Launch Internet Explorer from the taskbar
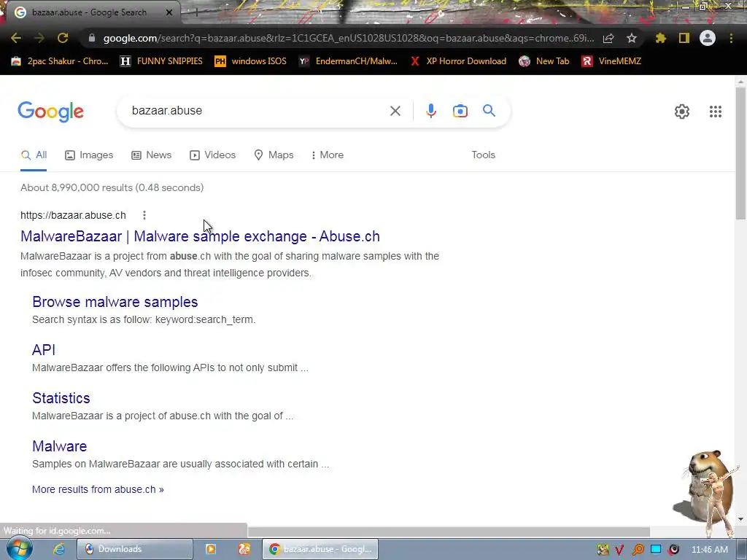The width and height of the screenshot is (747, 560). pyautogui.click(x=58, y=549)
